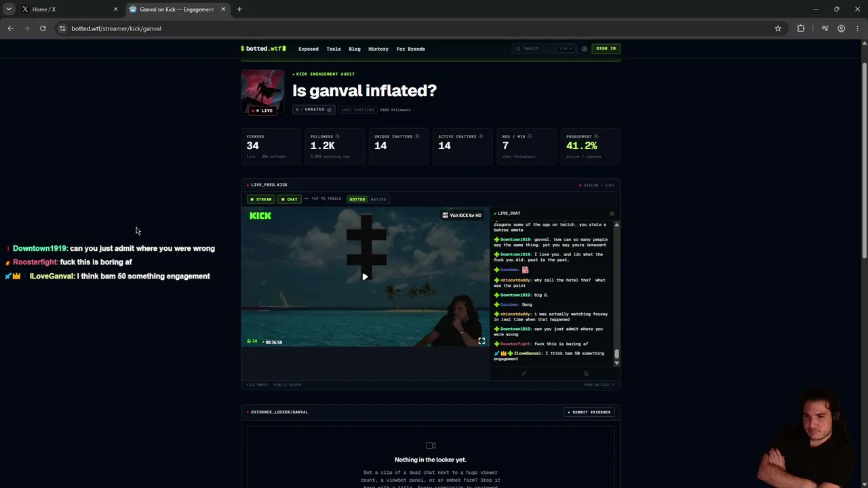
Task: Click the stream viewer count icon on video
Action: click(249, 342)
